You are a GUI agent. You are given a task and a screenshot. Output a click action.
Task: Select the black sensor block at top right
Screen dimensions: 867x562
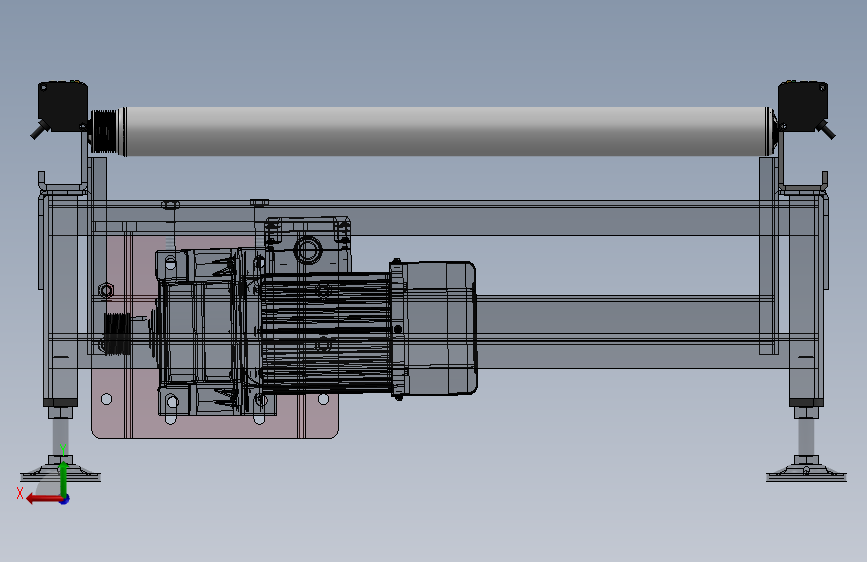(x=803, y=107)
